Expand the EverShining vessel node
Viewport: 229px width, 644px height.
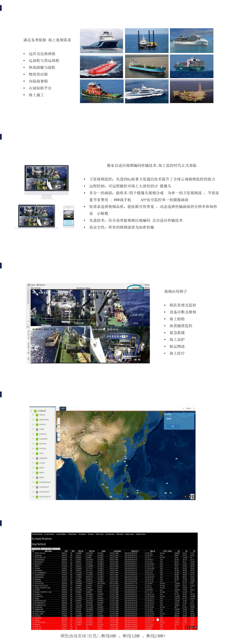click(33, 434)
